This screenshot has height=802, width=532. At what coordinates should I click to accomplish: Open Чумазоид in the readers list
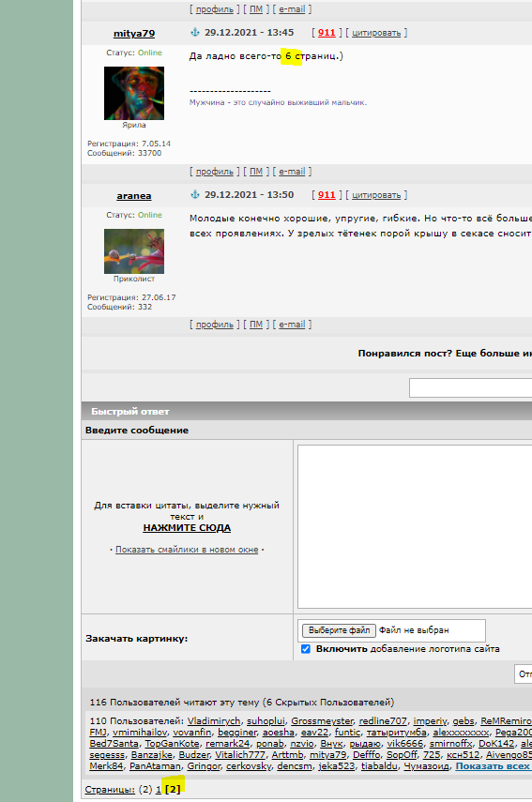[x=426, y=766]
